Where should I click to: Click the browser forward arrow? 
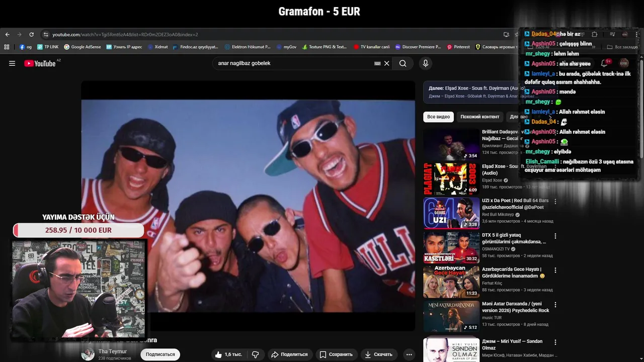click(19, 35)
